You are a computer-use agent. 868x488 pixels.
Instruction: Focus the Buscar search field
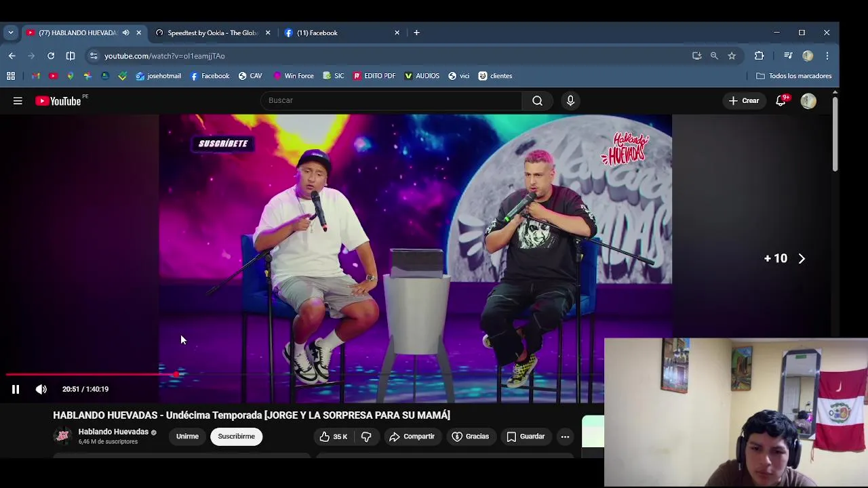(x=391, y=100)
